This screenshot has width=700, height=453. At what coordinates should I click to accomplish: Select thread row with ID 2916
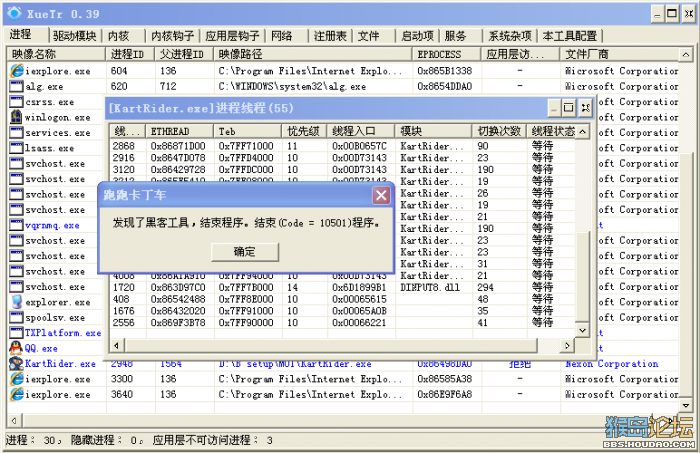[x=342, y=158]
